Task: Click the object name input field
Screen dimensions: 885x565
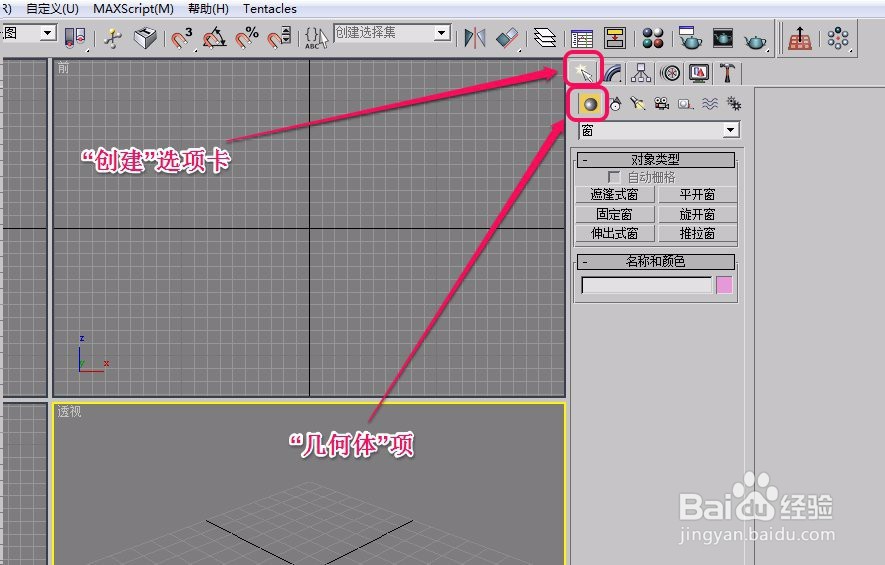Action: click(647, 285)
